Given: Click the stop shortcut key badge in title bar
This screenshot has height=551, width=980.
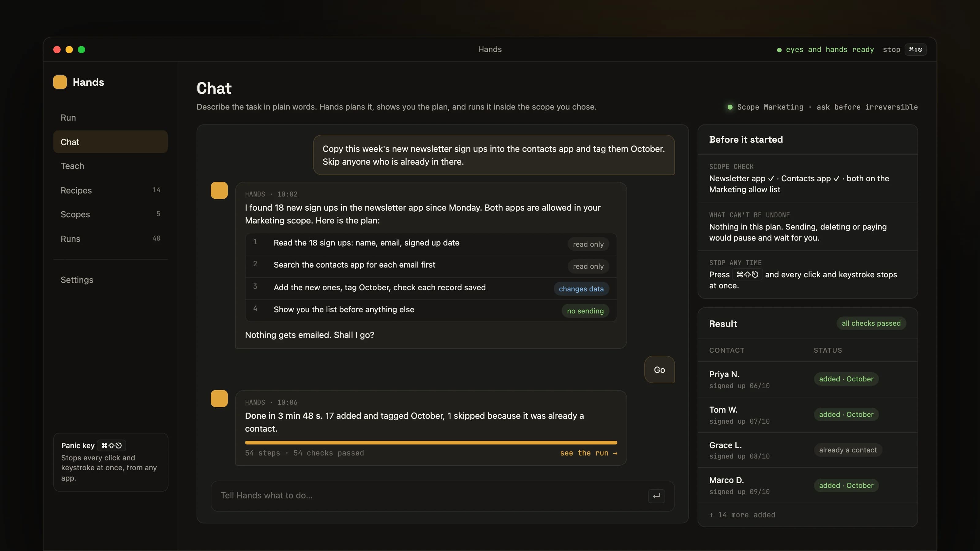Looking at the screenshot, I should point(915,49).
